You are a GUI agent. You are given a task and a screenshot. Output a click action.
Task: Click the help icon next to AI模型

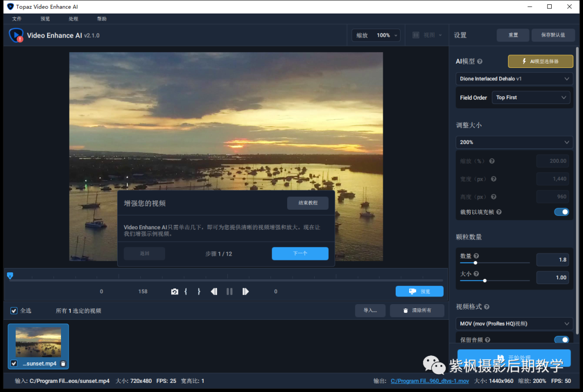(480, 61)
